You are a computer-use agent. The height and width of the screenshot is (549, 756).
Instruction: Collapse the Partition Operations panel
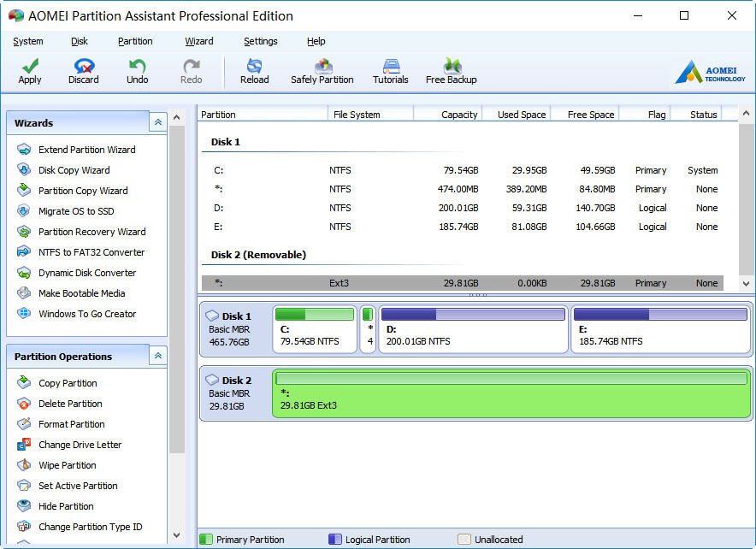pyautogui.click(x=157, y=356)
